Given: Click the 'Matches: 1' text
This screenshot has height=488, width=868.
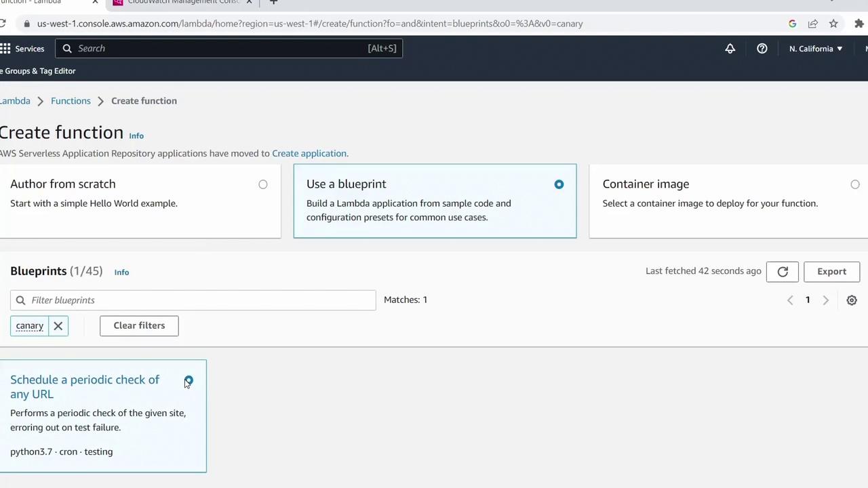Looking at the screenshot, I should [x=406, y=300].
